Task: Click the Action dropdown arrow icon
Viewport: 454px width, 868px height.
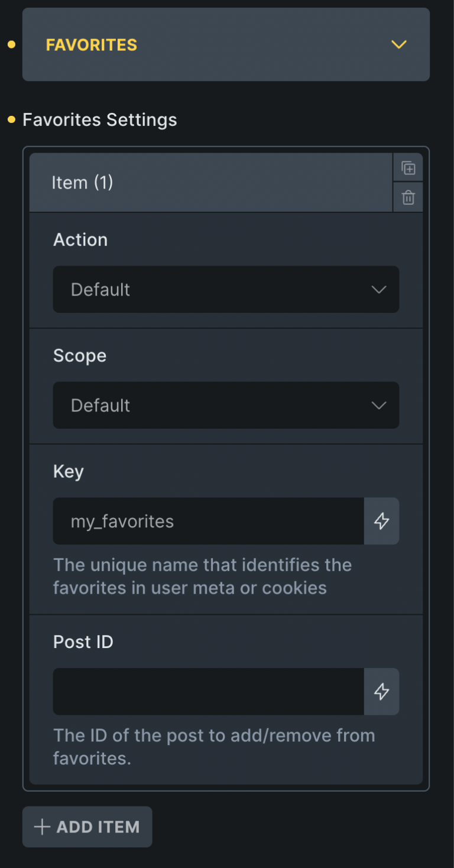Action: (x=378, y=290)
